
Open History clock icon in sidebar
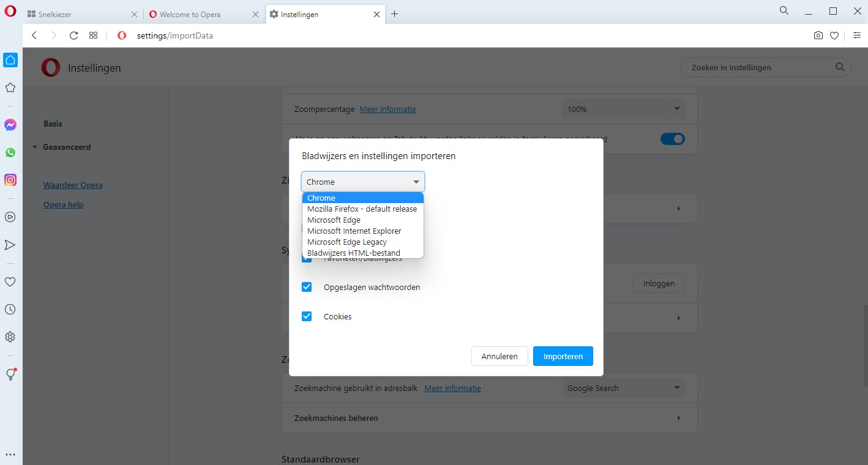10,310
